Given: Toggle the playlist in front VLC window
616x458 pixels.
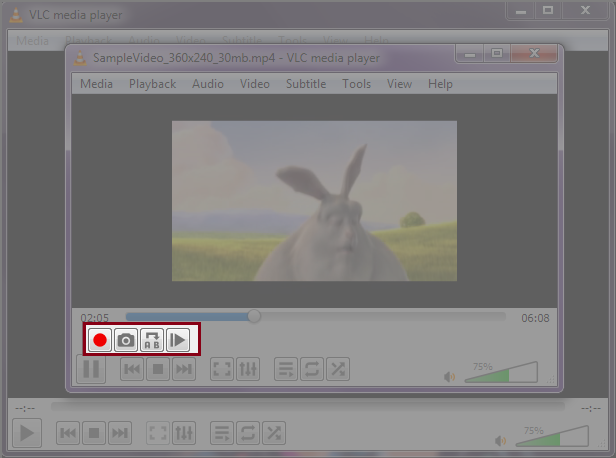Looking at the screenshot, I should point(286,369).
